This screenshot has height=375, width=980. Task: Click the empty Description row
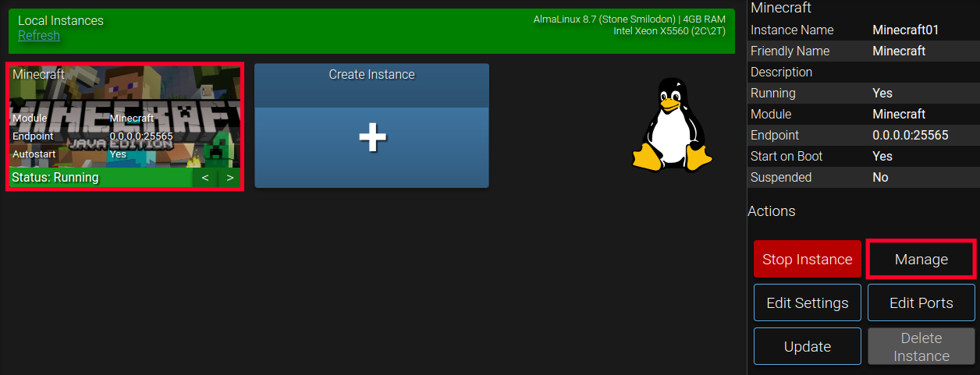(864, 73)
